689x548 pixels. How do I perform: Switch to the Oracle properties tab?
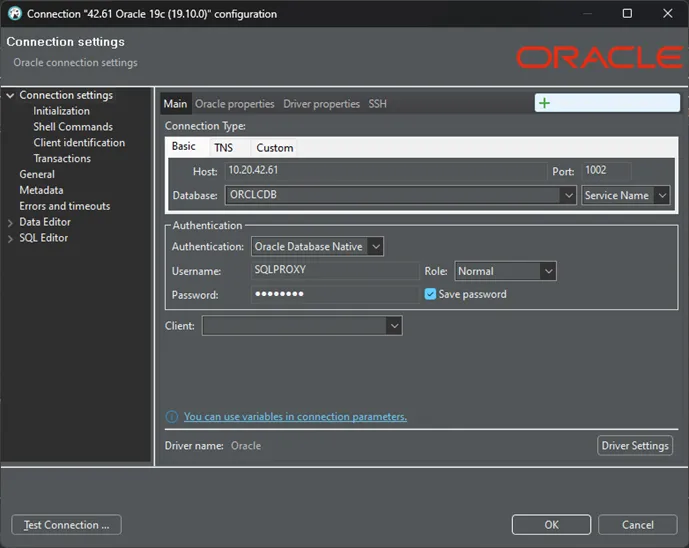point(235,104)
